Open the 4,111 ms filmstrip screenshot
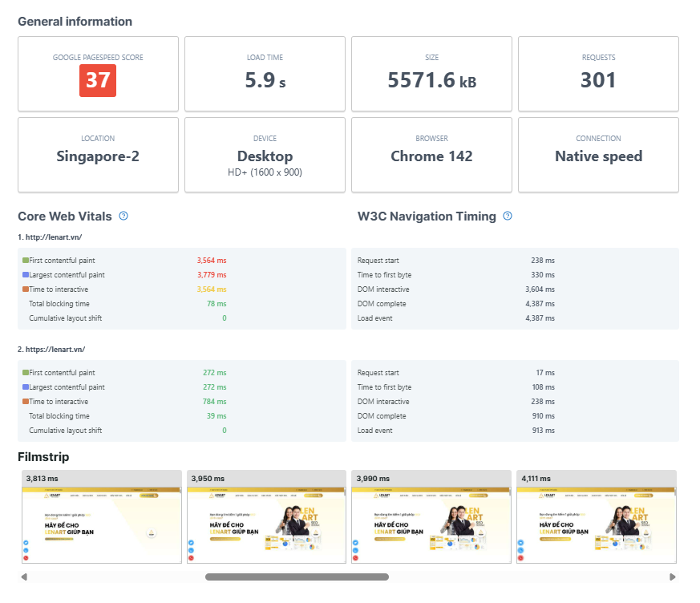This screenshot has height=603, width=700. coord(597,516)
